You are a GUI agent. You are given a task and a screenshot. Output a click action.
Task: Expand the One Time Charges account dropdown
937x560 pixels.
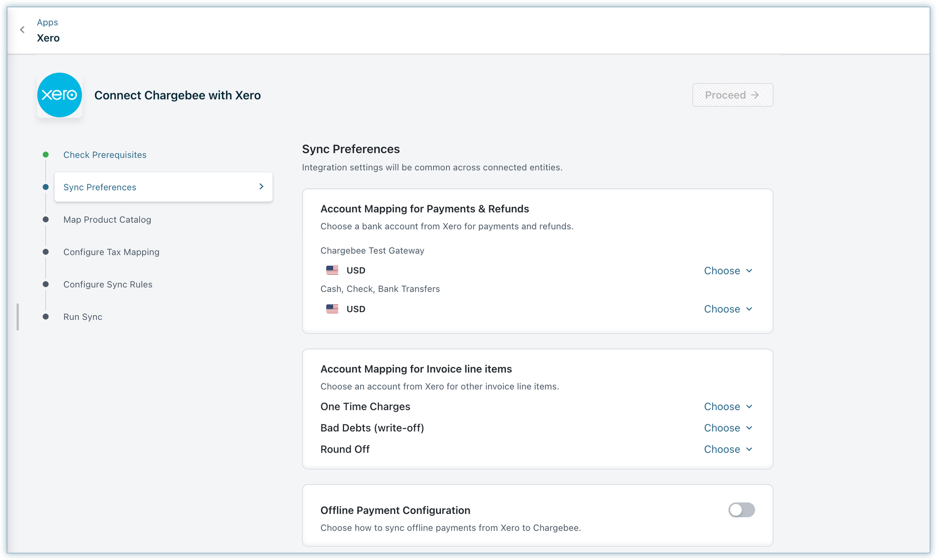pos(728,407)
